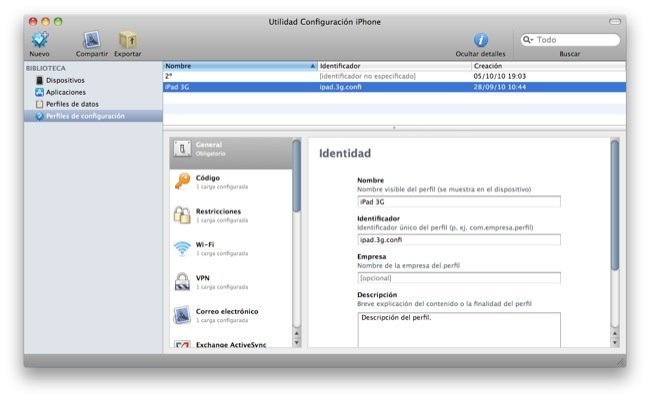Select Perfiles de datos in sidebar

[x=70, y=104]
